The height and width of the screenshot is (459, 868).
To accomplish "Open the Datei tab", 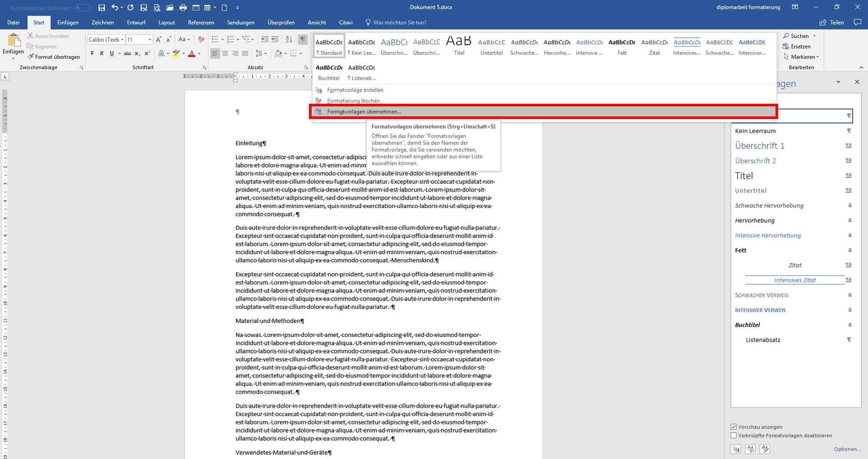I will click(13, 23).
